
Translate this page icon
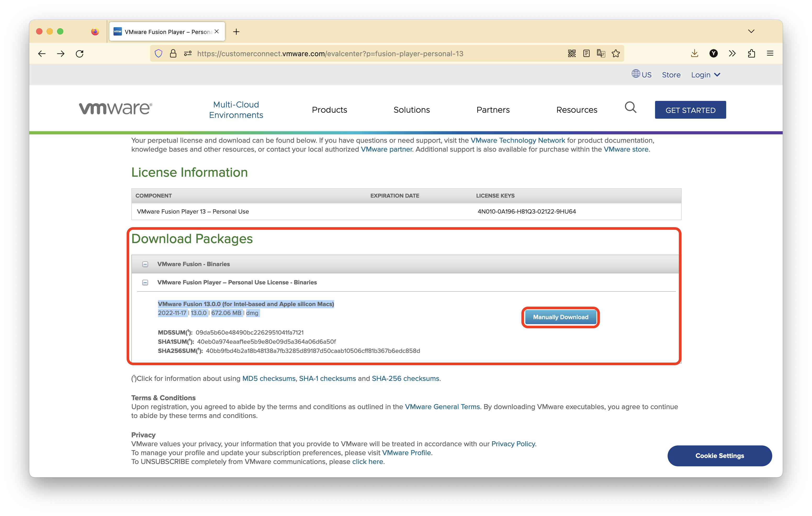601,54
